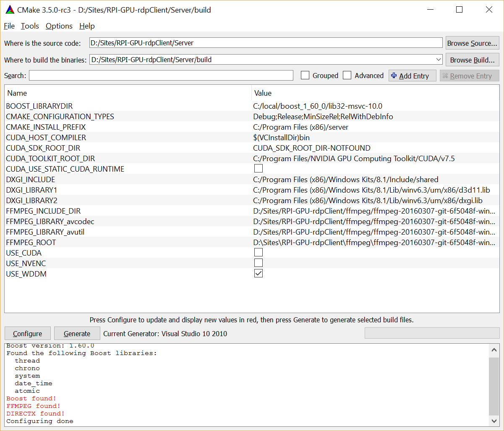
Task: Select DXGI_INCLUDE entry name
Action: (31, 180)
